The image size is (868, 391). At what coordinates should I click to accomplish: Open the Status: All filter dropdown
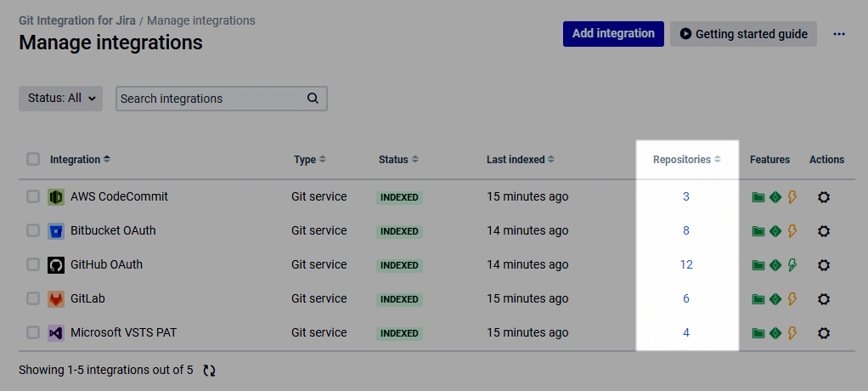click(61, 99)
